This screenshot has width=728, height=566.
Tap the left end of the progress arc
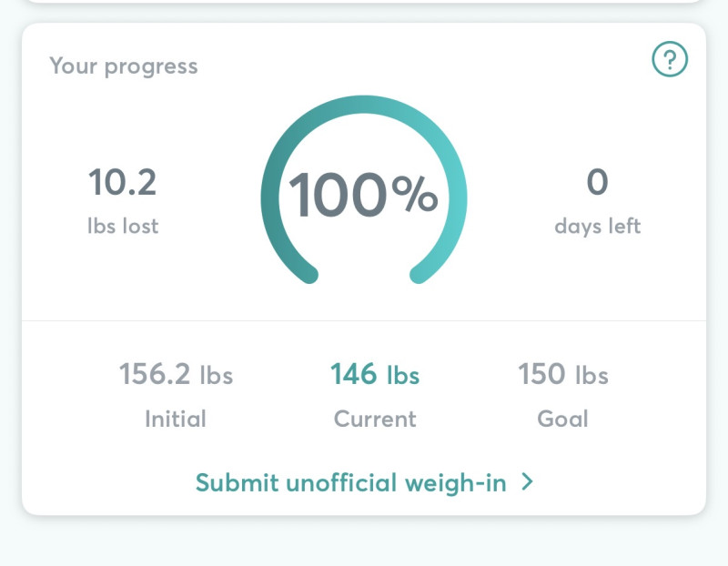308,273
